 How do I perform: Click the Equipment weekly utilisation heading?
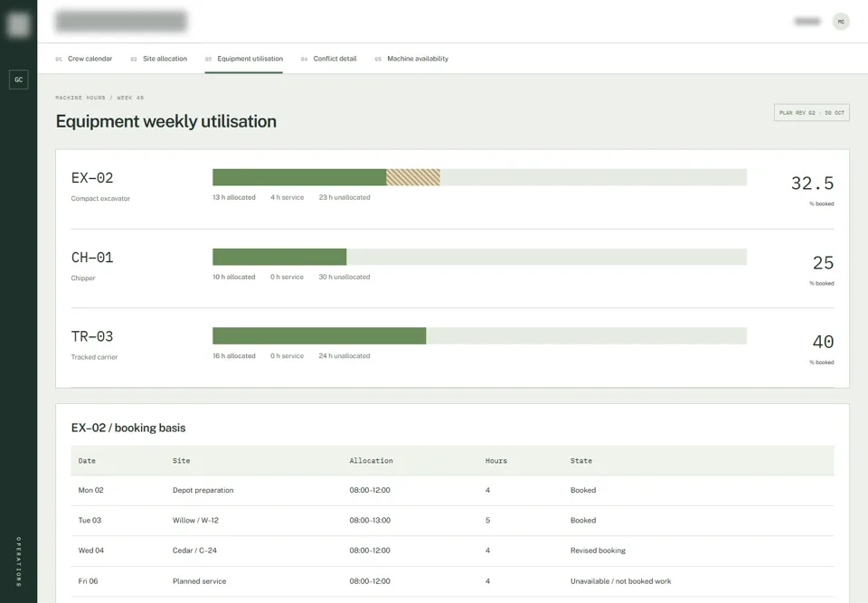pos(166,121)
